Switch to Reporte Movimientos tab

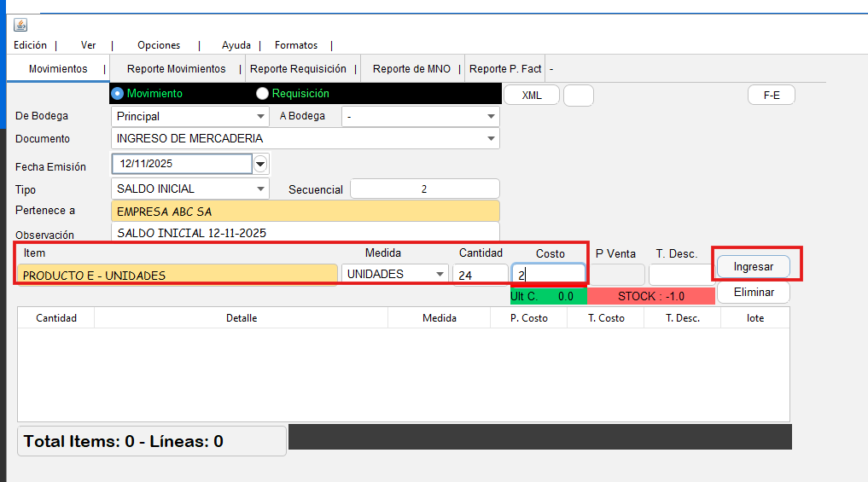click(x=176, y=69)
